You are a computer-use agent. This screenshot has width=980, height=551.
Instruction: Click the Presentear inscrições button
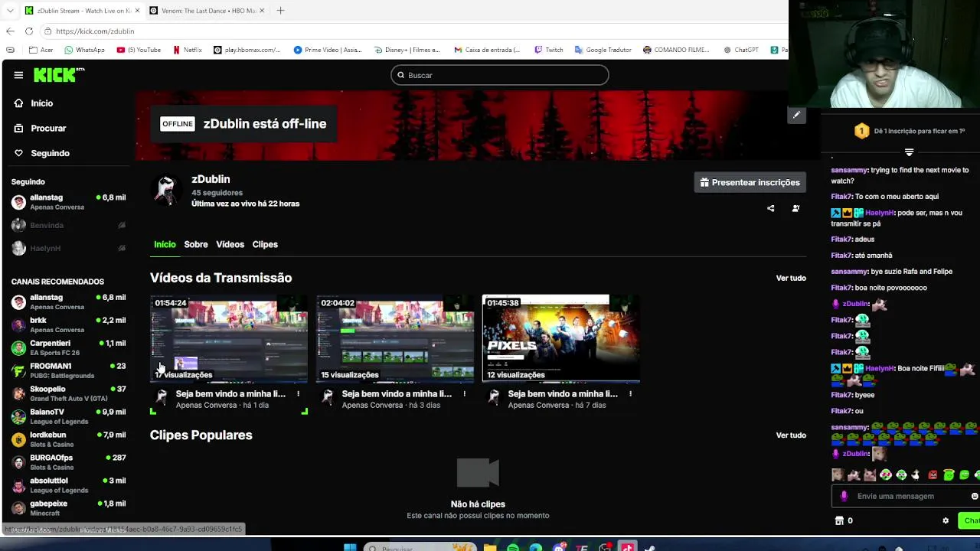(750, 182)
